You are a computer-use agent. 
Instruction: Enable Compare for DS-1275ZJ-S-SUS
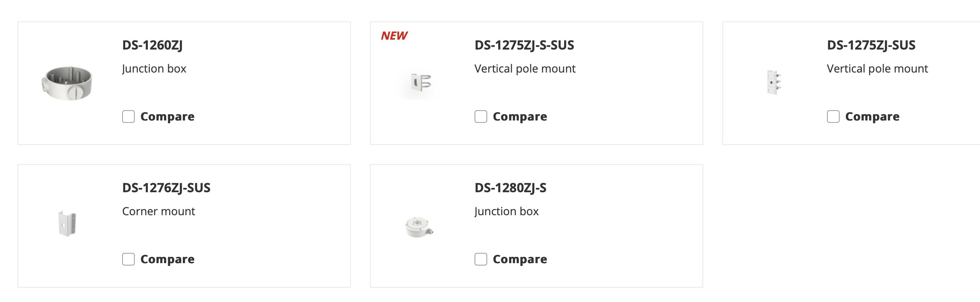point(481,117)
